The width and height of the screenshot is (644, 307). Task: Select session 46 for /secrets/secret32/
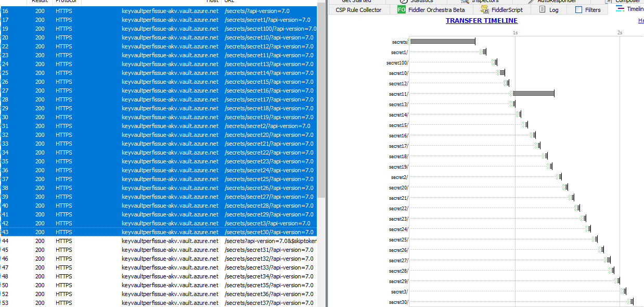tap(158, 259)
